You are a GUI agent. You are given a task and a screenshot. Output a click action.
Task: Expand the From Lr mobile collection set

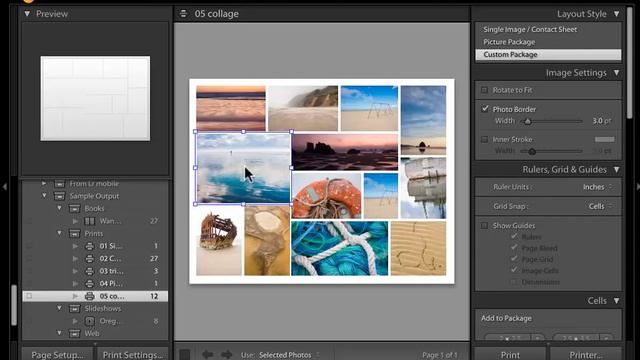point(44,184)
